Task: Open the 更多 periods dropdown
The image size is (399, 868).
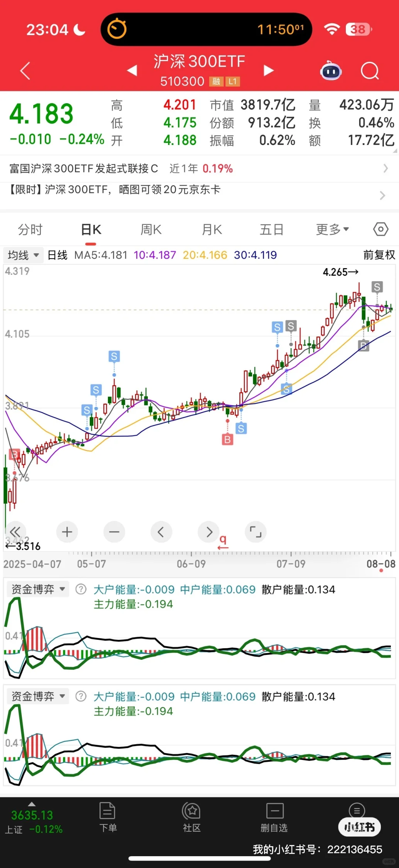Action: 332,230
